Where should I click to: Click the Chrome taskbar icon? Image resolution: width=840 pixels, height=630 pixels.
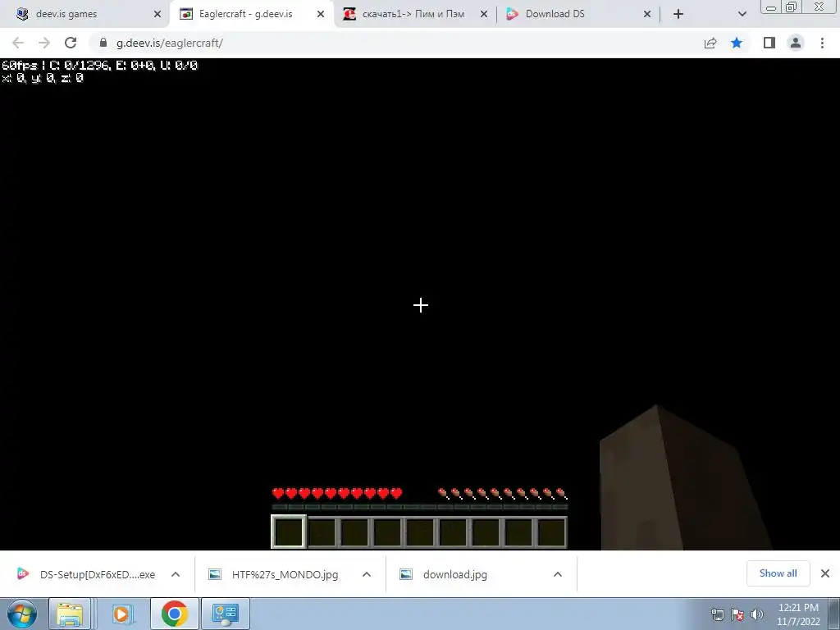[x=174, y=614]
